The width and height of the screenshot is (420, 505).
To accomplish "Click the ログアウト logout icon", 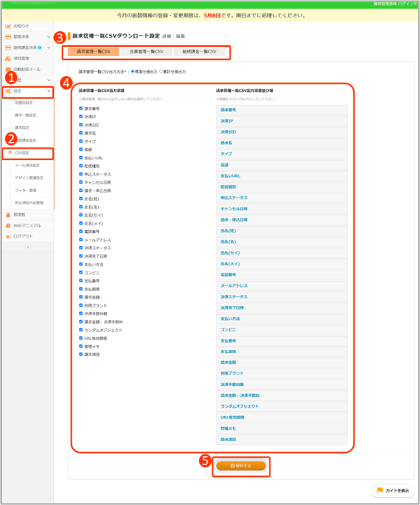I will click(x=8, y=236).
